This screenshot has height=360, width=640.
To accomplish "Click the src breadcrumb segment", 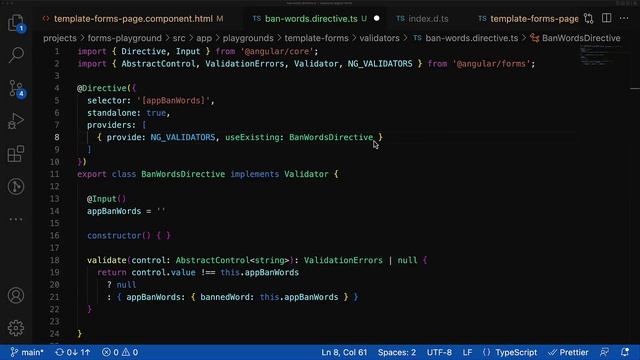I will pyautogui.click(x=179, y=38).
